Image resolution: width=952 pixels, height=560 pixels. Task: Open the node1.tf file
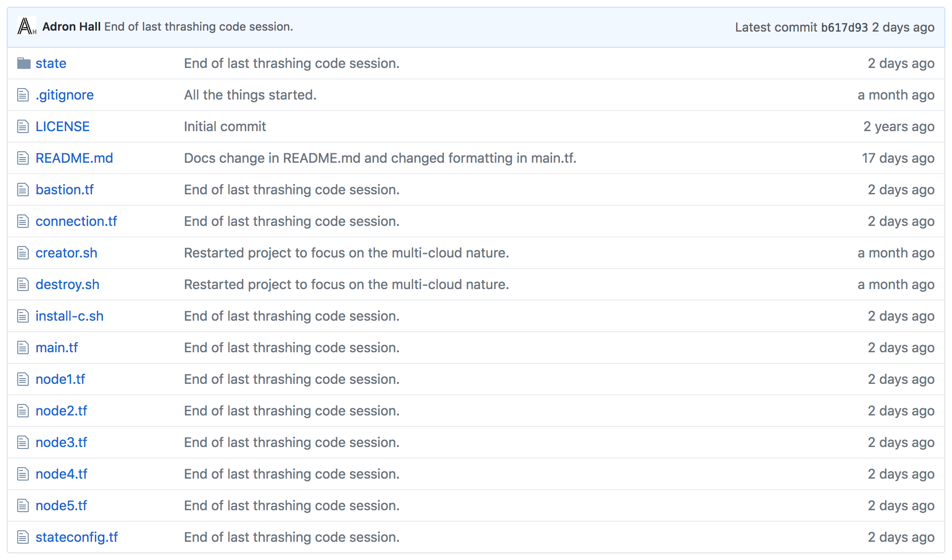60,379
